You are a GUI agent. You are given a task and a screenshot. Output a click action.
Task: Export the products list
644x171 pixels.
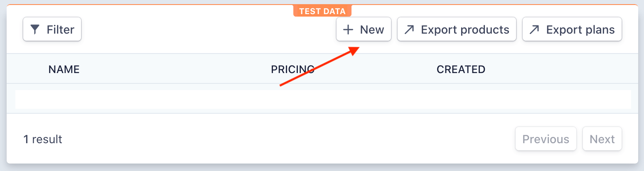click(457, 29)
